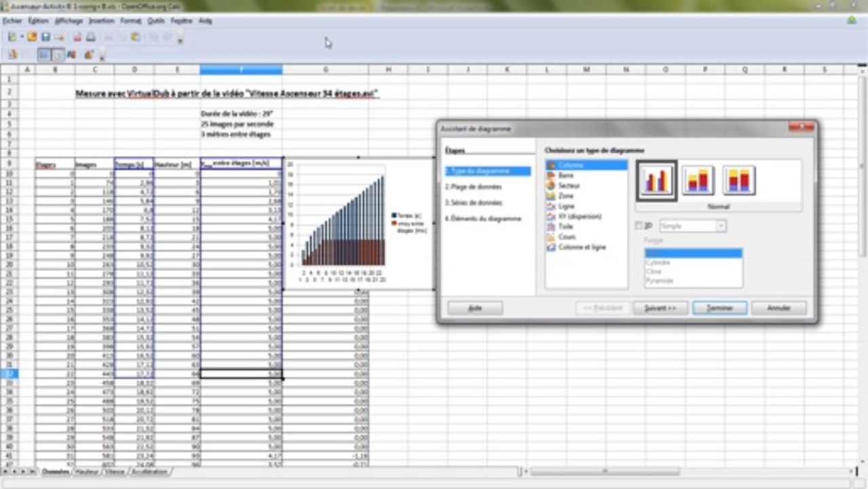Open the Édition menu

(38, 21)
